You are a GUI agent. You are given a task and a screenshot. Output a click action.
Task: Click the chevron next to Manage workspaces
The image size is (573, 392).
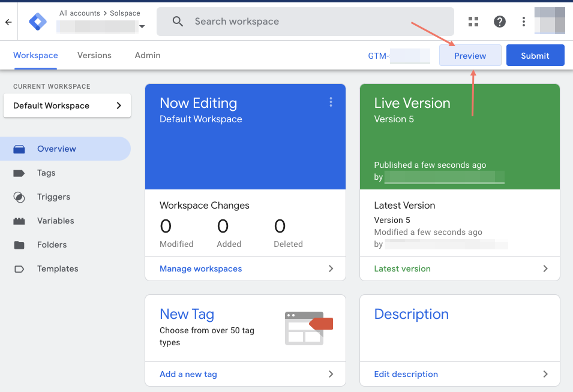click(331, 269)
